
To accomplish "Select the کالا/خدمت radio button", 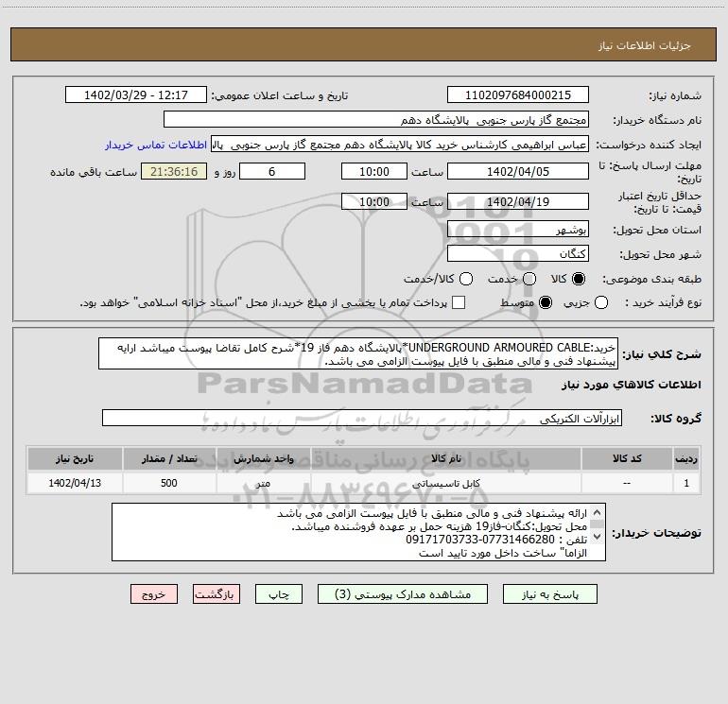I will [x=466, y=279].
